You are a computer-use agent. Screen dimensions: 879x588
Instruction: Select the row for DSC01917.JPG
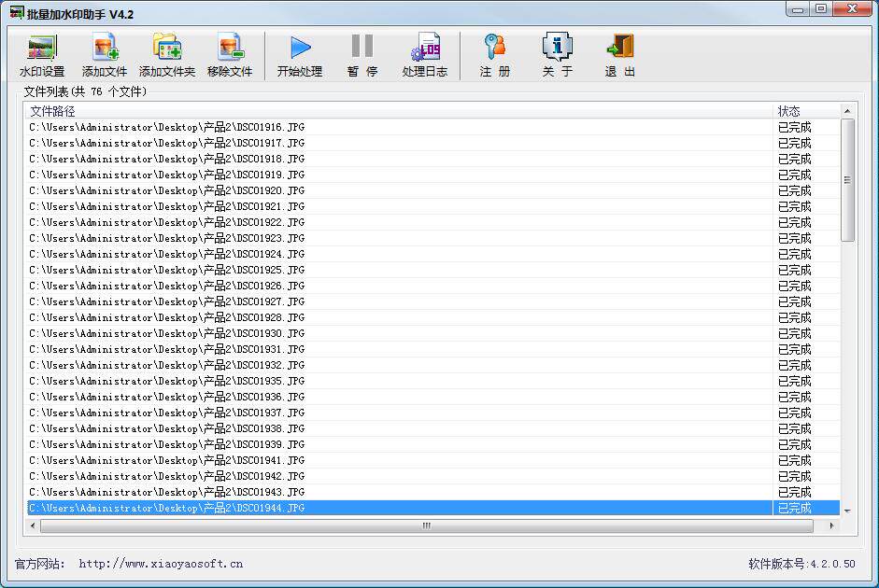point(433,143)
